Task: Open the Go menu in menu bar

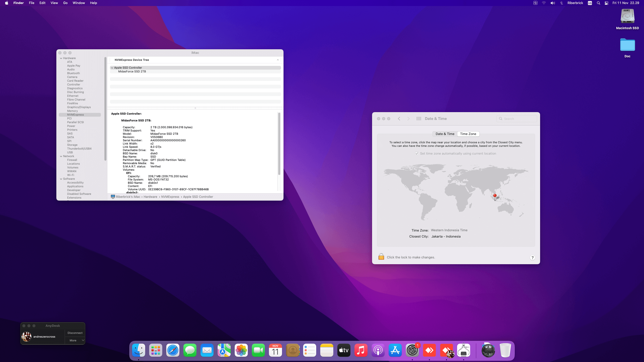Action: [x=65, y=3]
